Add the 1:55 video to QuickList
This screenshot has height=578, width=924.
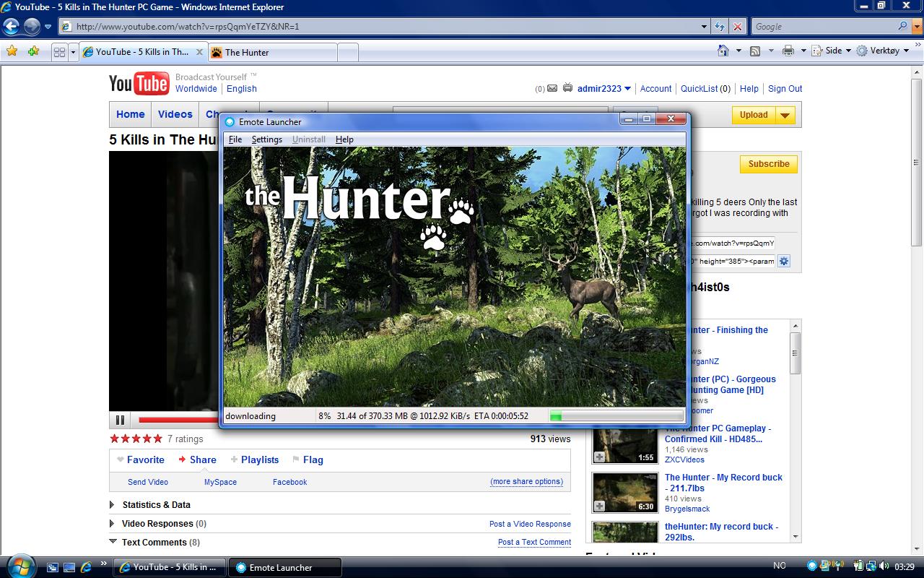[x=600, y=457]
